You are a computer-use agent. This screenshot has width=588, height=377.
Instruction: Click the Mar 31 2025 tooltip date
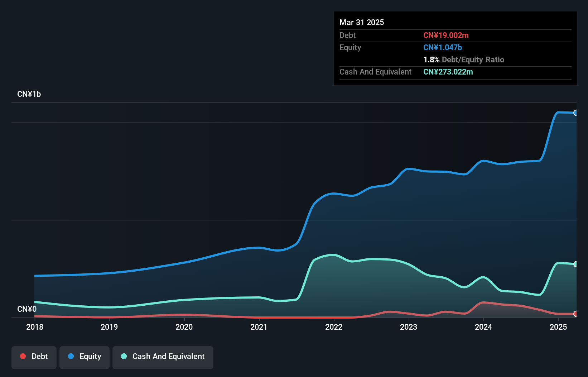click(x=362, y=22)
